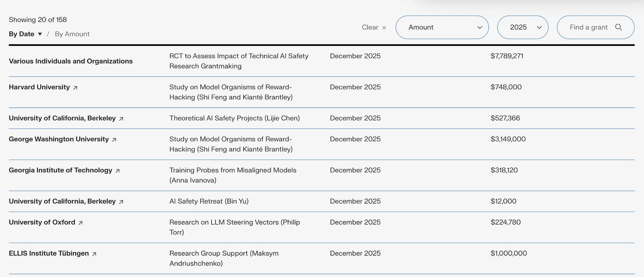Click Research Group Support (Maksym Andriushchenko) text
Screen dimensions: 644x277
point(224,258)
